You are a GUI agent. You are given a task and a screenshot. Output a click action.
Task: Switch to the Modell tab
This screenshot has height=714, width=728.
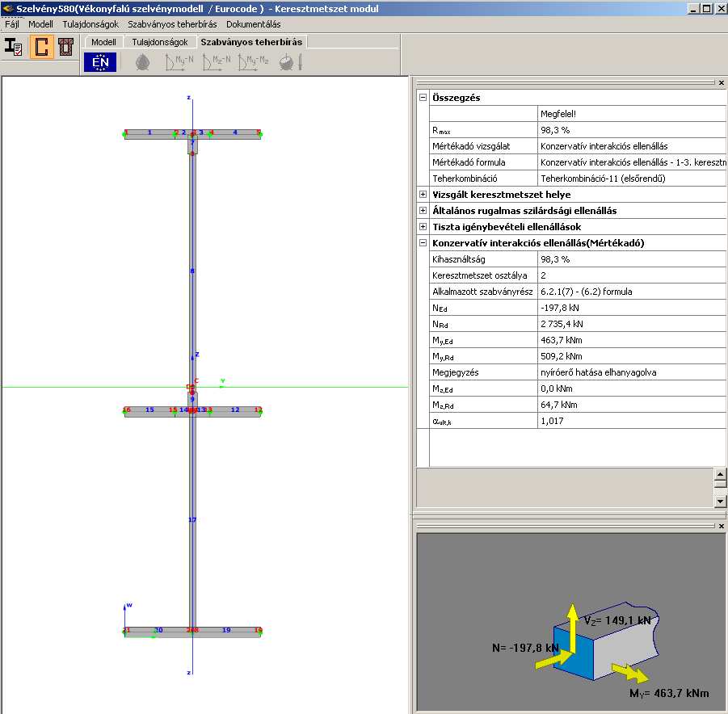(103, 42)
